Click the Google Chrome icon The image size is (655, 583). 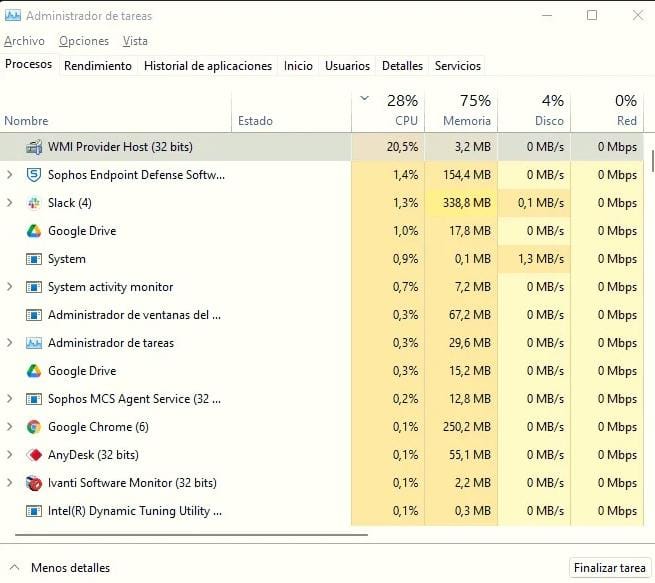[33, 427]
